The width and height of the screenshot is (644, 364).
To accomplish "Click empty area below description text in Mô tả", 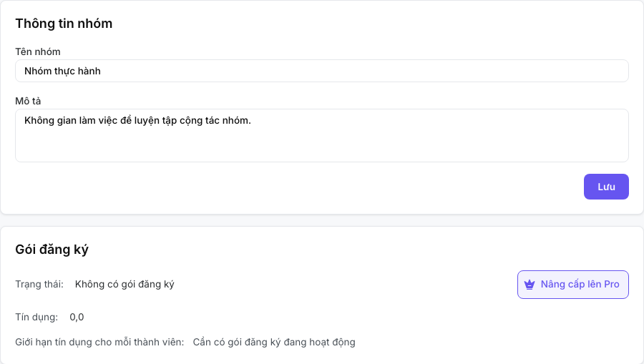I will [x=322, y=146].
